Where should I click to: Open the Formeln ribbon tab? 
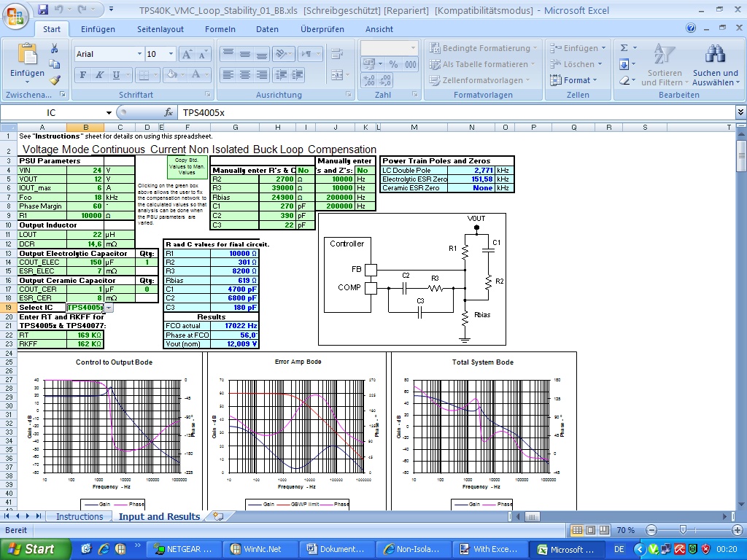point(220,29)
